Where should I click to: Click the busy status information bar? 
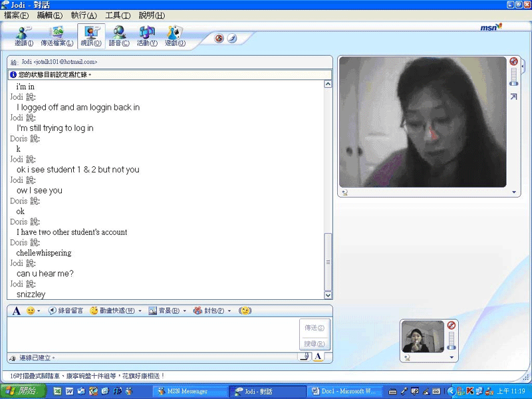(170, 74)
